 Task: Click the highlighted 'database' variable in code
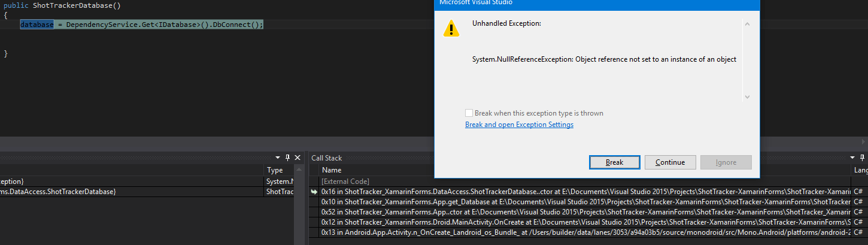click(x=36, y=25)
